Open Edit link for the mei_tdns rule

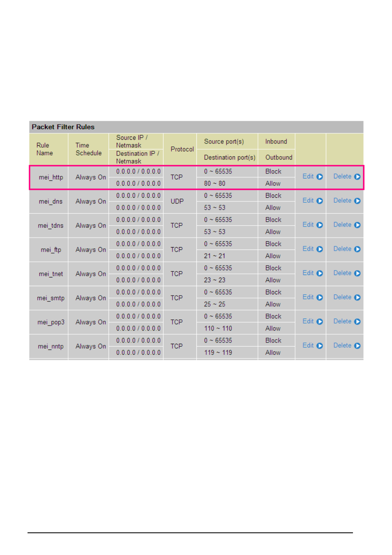308,225
